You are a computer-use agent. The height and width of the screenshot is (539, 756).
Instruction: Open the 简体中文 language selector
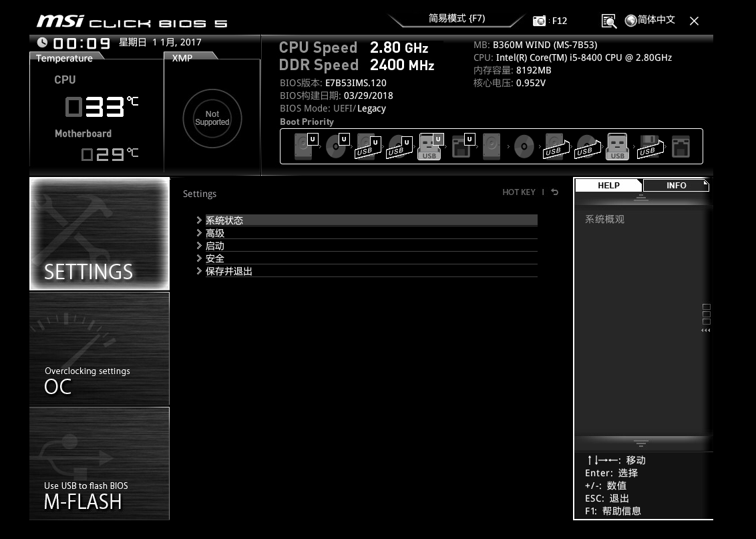656,20
